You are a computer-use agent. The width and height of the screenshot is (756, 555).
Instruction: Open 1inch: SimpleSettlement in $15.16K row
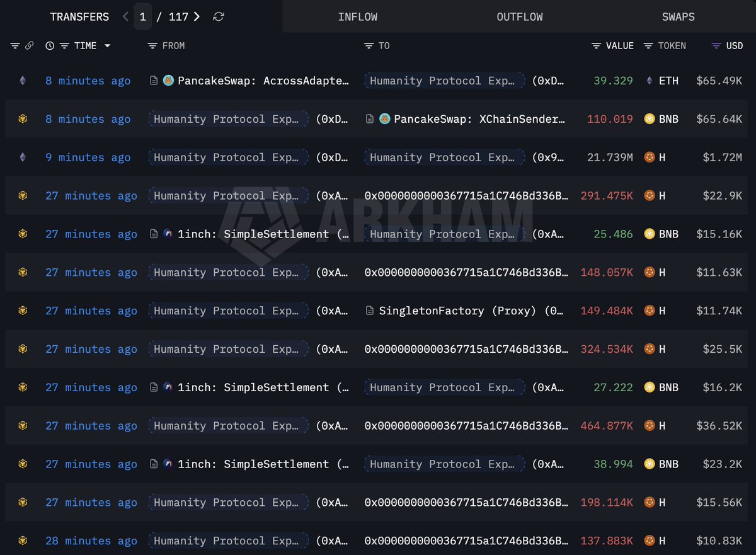tap(263, 234)
